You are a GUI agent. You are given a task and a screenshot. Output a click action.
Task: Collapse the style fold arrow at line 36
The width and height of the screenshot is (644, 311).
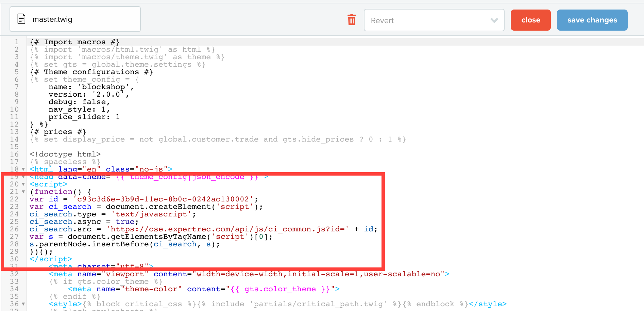pyautogui.click(x=23, y=304)
